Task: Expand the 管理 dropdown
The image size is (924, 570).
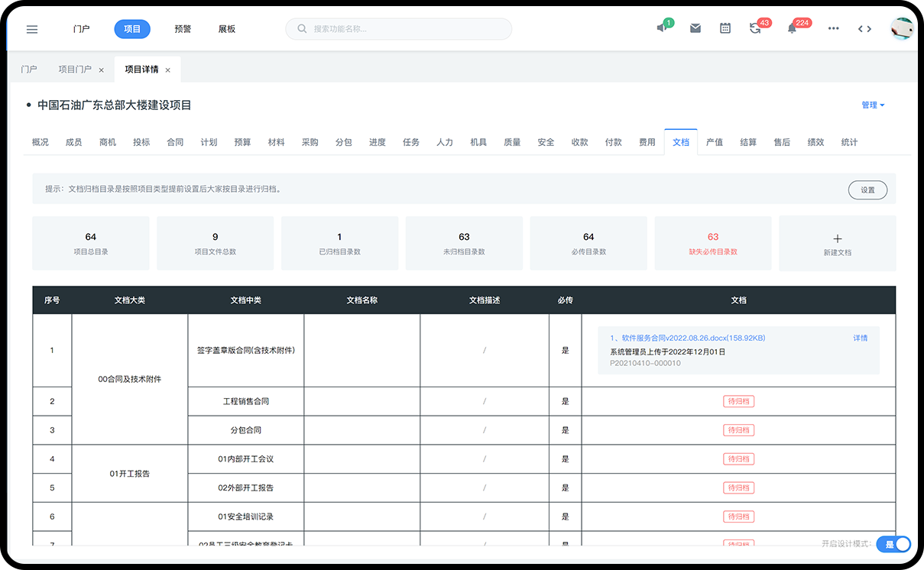Action: (x=873, y=105)
